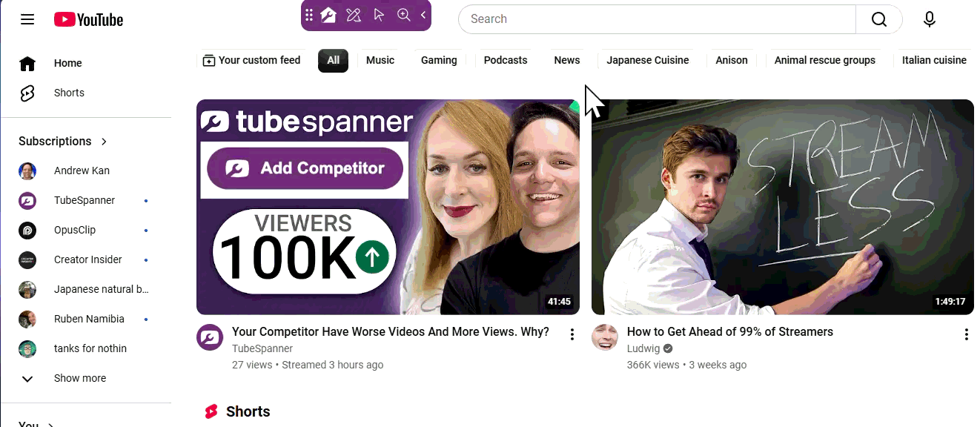Viewport: 980px width, 427px height.
Task: Click tanks for nothin avatar icon
Action: 27,349
